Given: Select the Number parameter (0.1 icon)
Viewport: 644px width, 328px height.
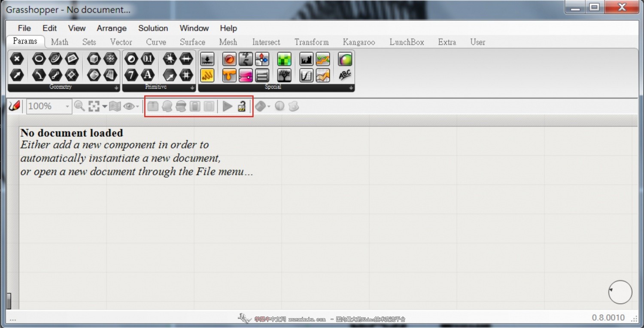Looking at the screenshot, I should [148, 59].
